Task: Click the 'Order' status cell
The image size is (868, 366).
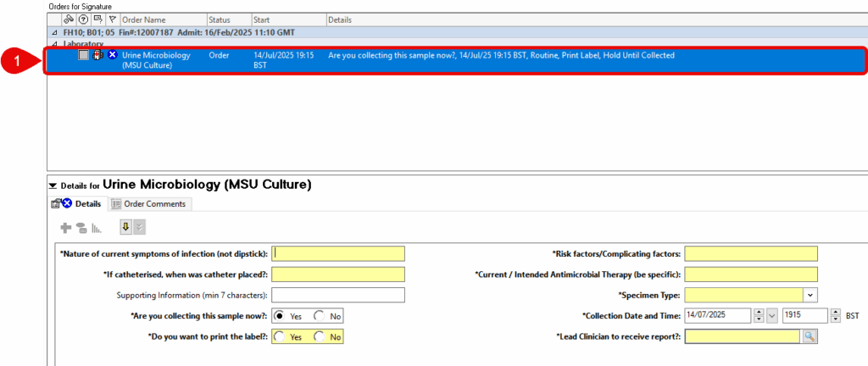Action: click(219, 55)
